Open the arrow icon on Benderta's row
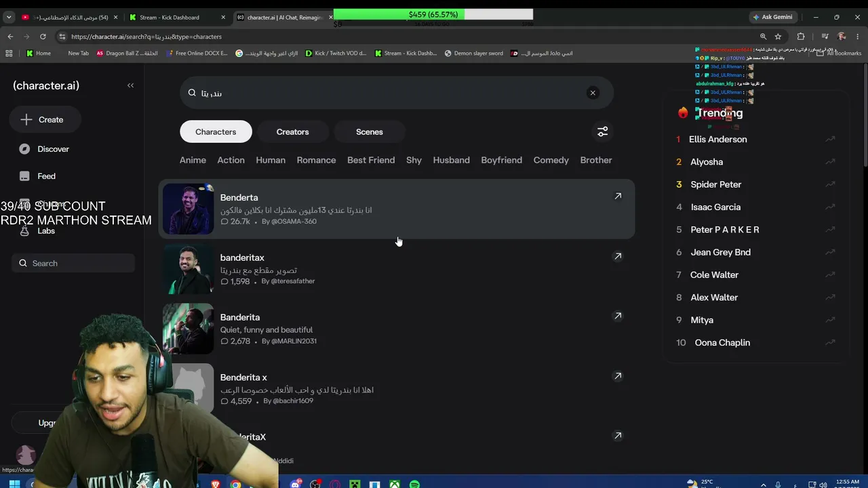 coord(618,196)
